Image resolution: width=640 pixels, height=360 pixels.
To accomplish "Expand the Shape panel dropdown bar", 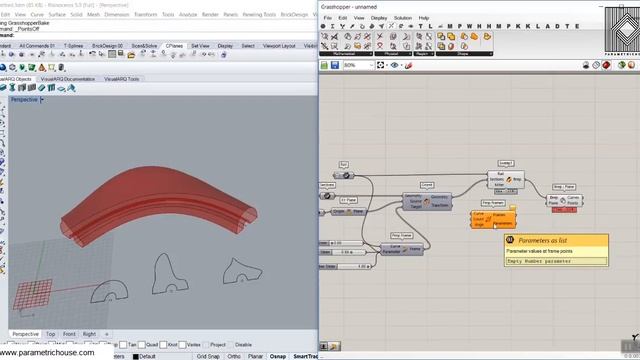I will (464, 54).
